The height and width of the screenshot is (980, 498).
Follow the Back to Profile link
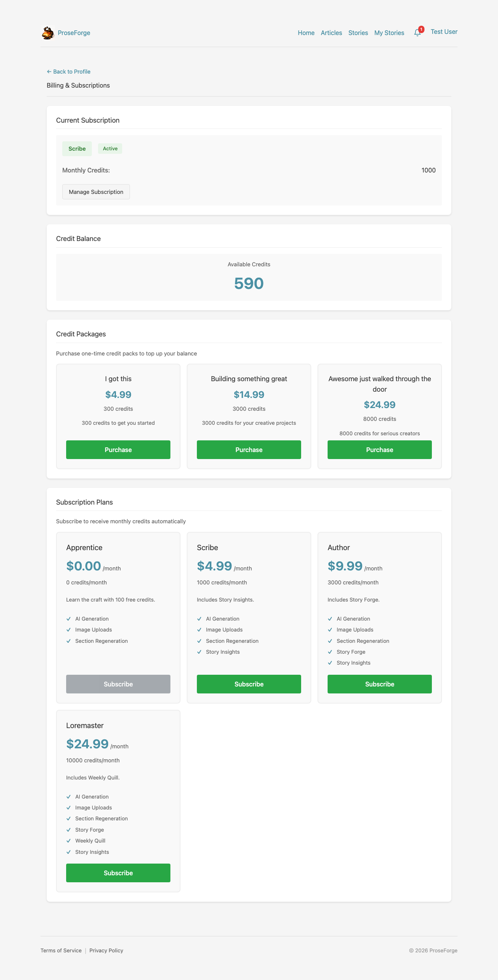coord(72,71)
